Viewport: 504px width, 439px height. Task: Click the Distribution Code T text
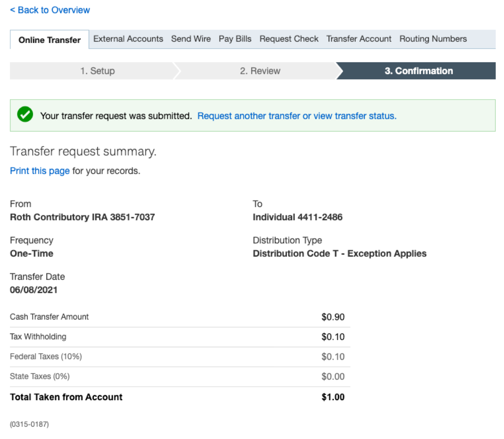[339, 253]
